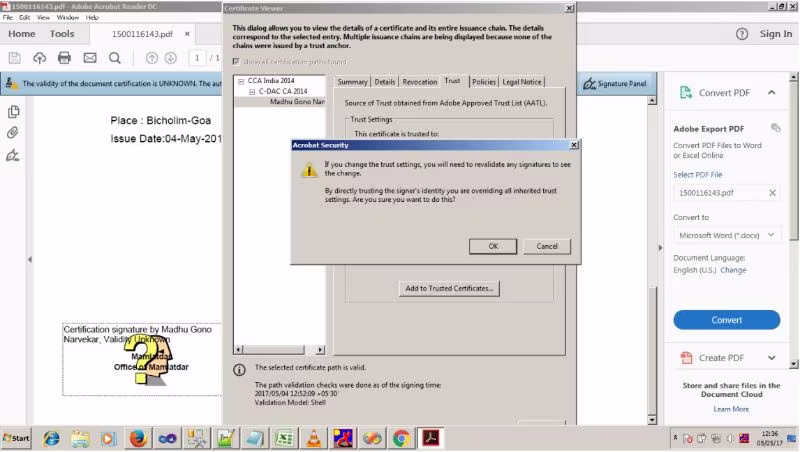The height and width of the screenshot is (452, 800).
Task: Open Firefox from the taskbar
Action: tap(138, 438)
